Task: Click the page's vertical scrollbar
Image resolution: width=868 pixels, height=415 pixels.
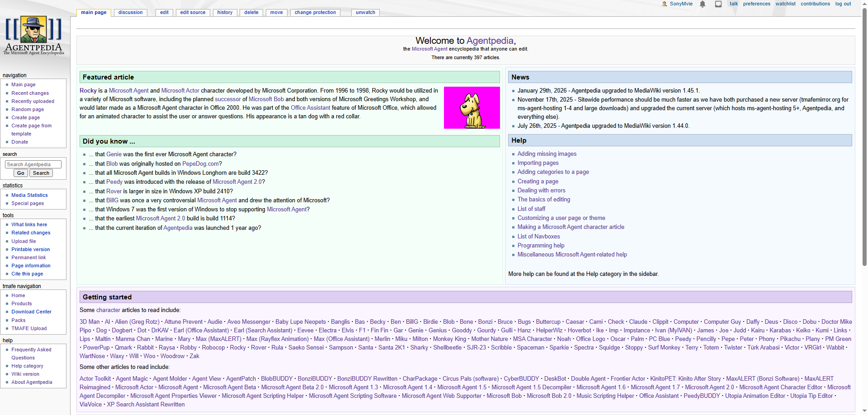Action: 864,135
